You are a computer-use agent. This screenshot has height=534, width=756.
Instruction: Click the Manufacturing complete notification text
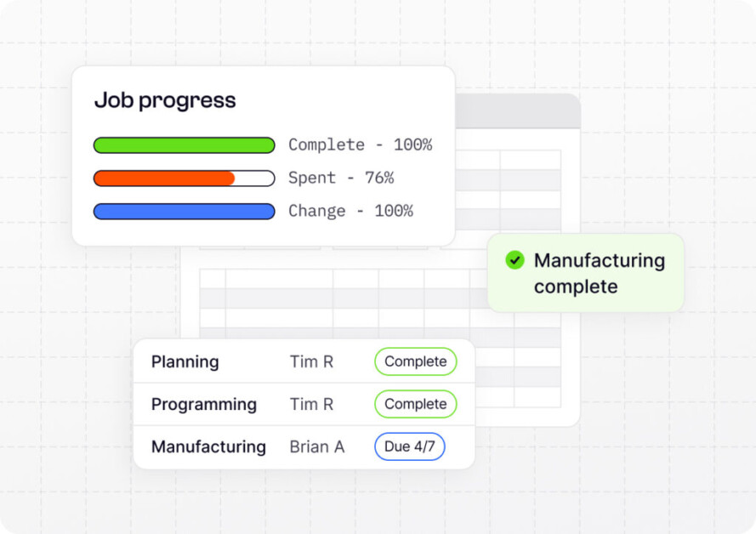599,273
